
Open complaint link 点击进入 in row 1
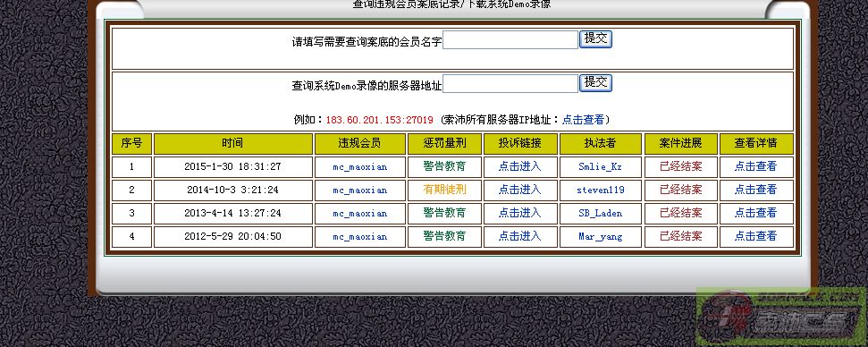(519, 166)
